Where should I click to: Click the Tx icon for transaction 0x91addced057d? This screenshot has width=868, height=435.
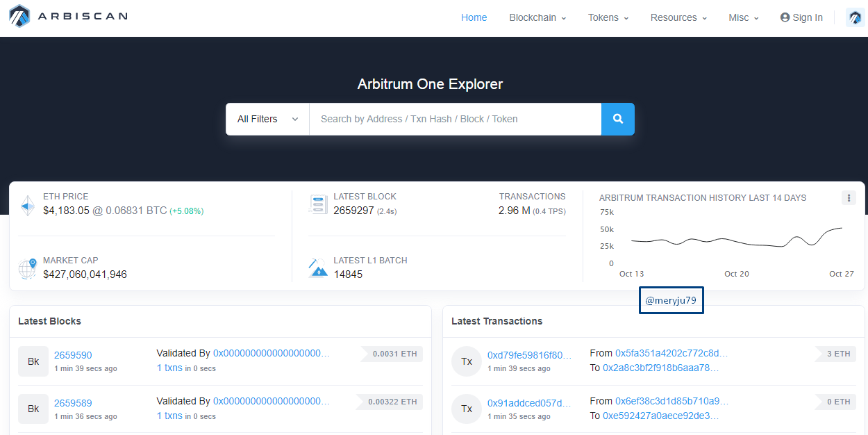467,409
